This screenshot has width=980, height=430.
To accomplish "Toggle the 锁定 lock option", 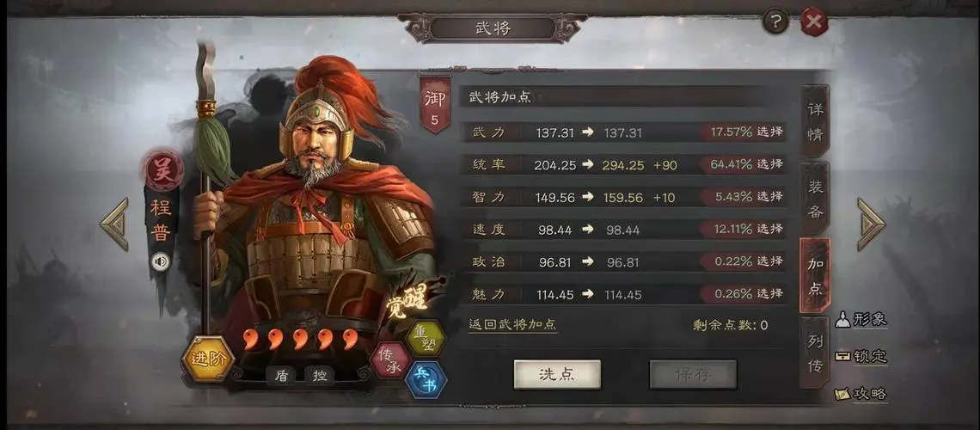I will coord(861,357).
